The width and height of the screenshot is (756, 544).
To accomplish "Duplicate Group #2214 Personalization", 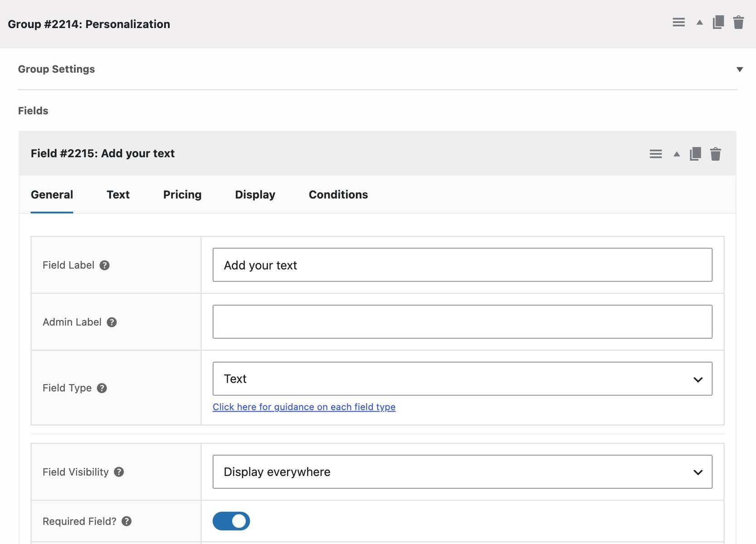I will tap(718, 22).
